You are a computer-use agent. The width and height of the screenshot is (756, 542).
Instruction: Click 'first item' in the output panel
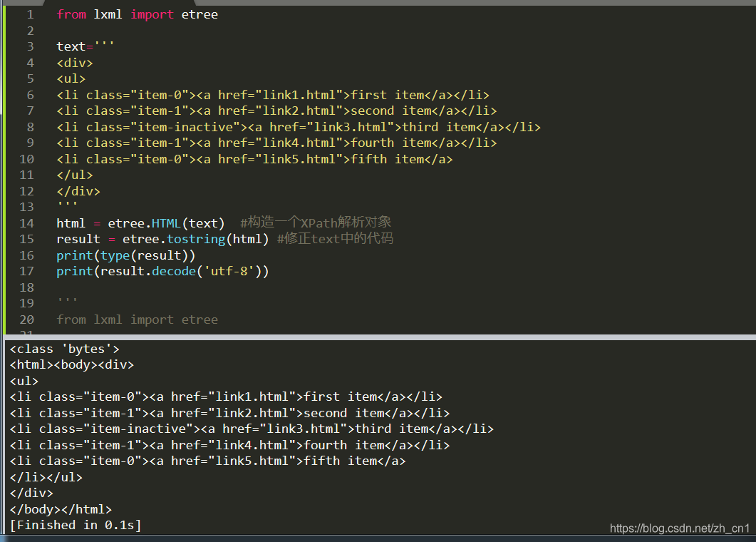340,397
